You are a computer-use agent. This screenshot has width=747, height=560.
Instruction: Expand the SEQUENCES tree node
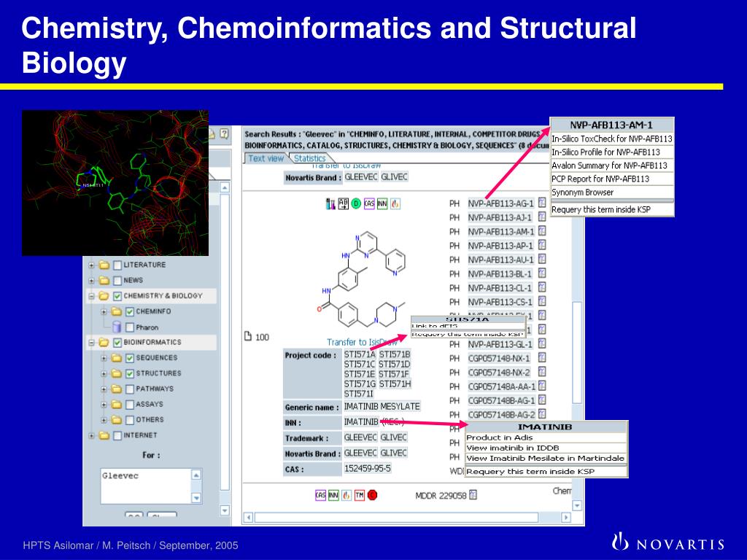tap(104, 358)
